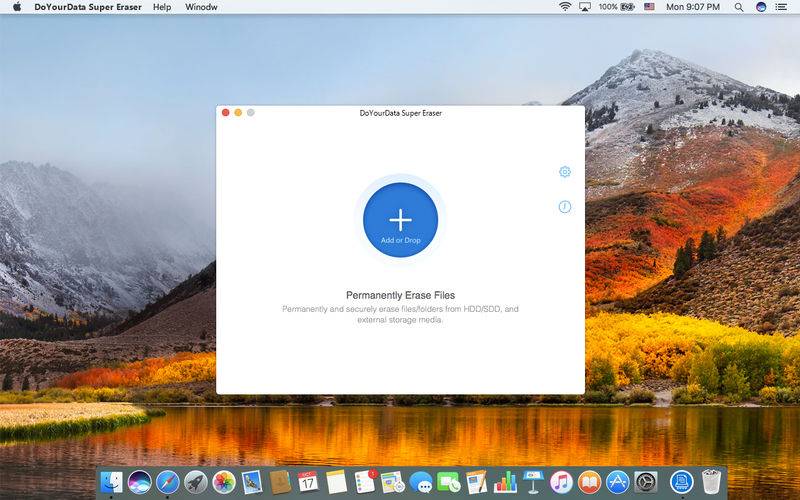Open the Apple menu
The width and height of the screenshot is (800, 500).
(x=17, y=7)
